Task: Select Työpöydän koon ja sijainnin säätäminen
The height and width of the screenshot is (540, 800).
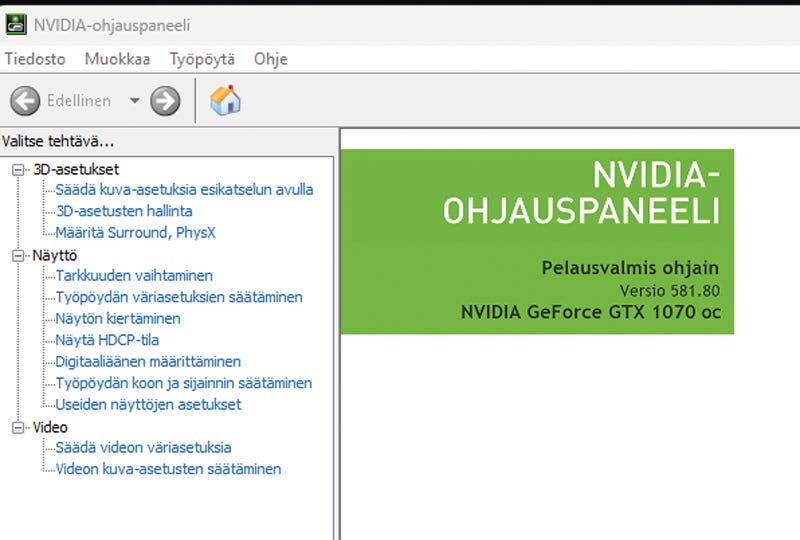Action: click(184, 383)
